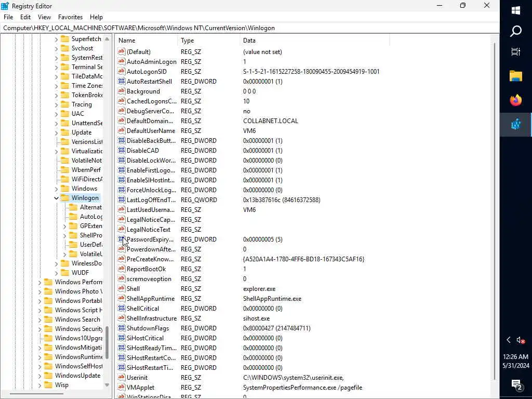
Task: Select the WindowsUpdate tree key
Action: (x=78, y=375)
